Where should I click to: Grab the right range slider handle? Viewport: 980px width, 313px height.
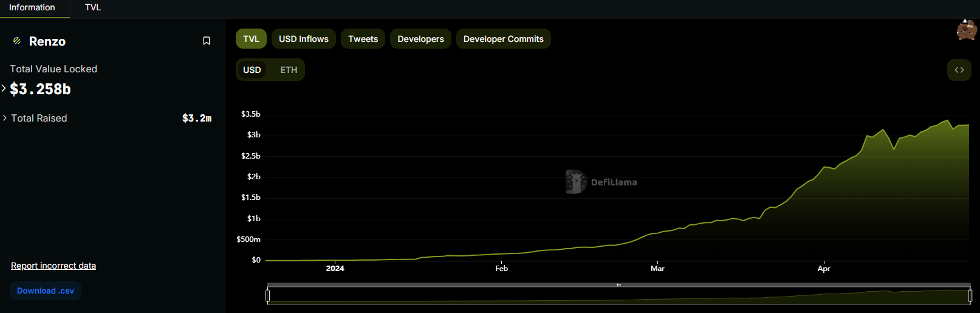pyautogui.click(x=970, y=295)
